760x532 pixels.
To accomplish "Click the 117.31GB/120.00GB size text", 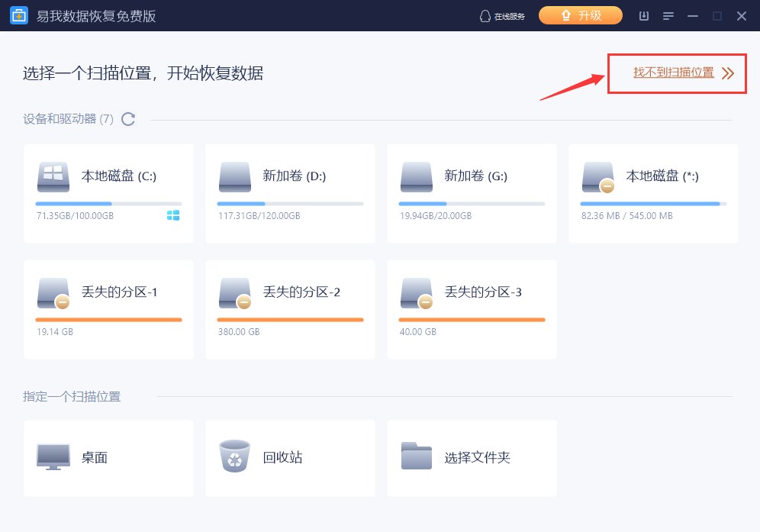I will click(x=259, y=216).
